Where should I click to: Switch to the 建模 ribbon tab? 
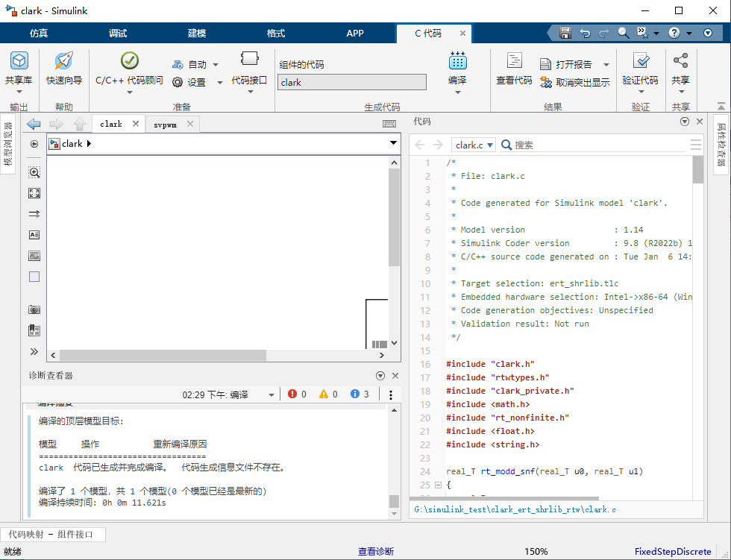click(x=197, y=33)
